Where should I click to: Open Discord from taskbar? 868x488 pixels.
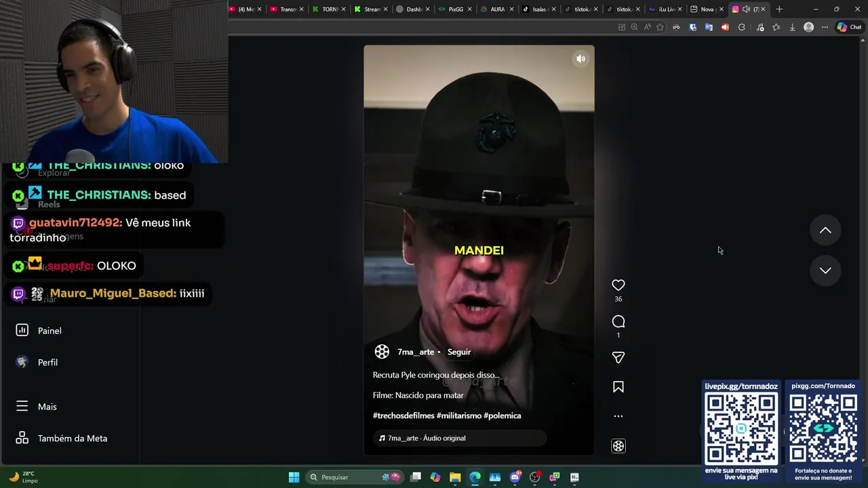coord(515,477)
